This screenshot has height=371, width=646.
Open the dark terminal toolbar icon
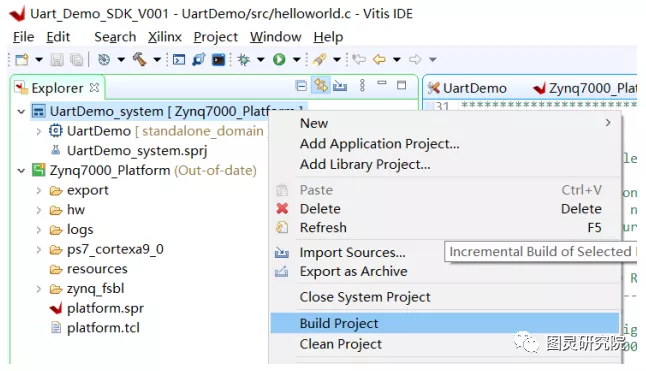point(218,60)
